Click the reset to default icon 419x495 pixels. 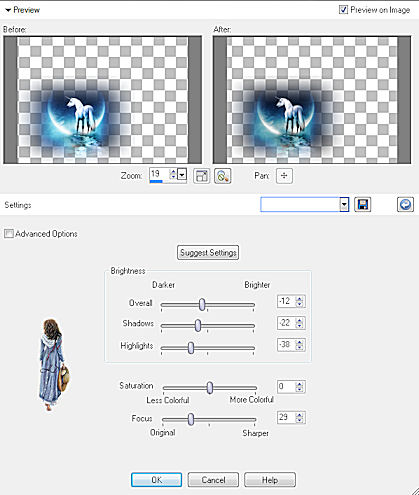[x=405, y=204]
